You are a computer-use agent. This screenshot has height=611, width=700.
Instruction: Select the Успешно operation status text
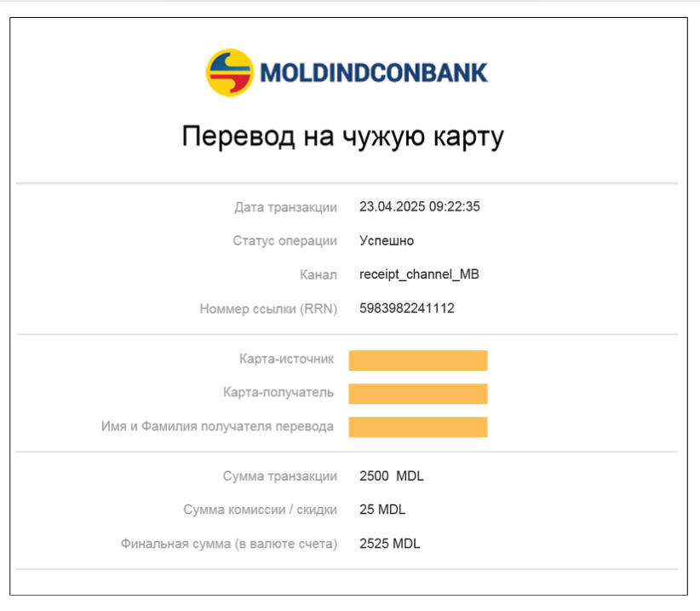click(387, 241)
